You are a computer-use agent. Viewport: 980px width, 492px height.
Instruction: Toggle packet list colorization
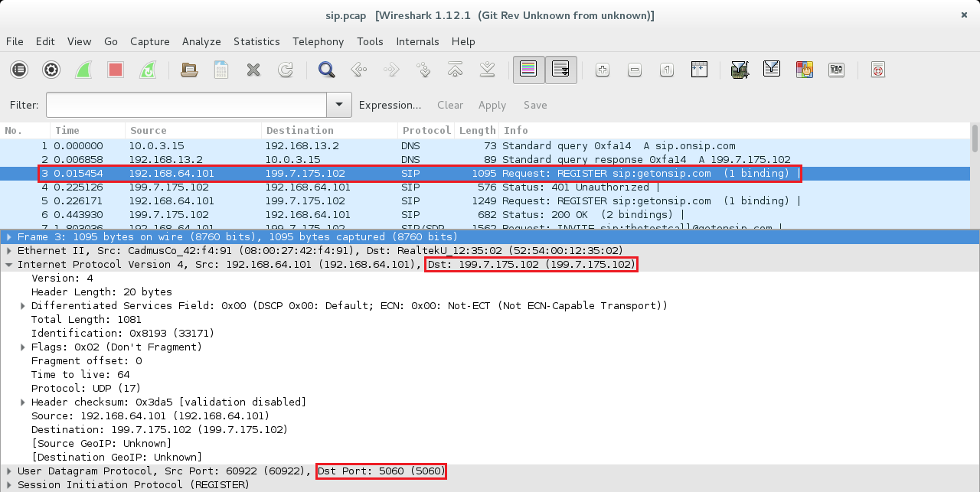[x=528, y=70]
